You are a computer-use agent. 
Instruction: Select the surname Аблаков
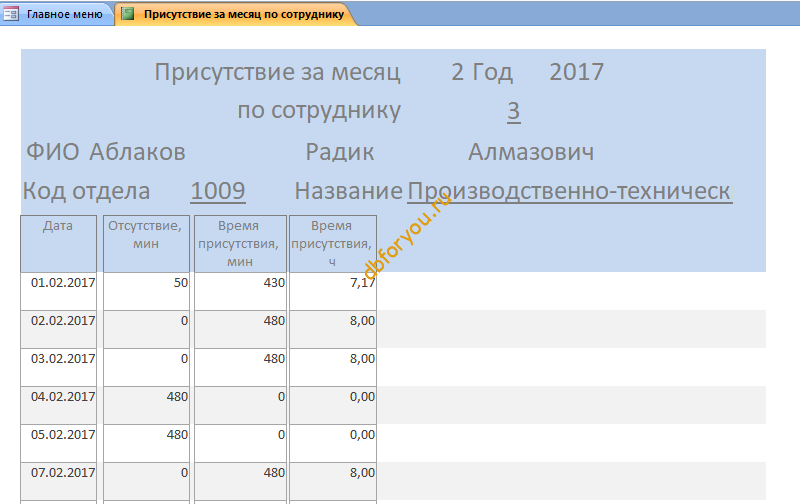(x=137, y=152)
